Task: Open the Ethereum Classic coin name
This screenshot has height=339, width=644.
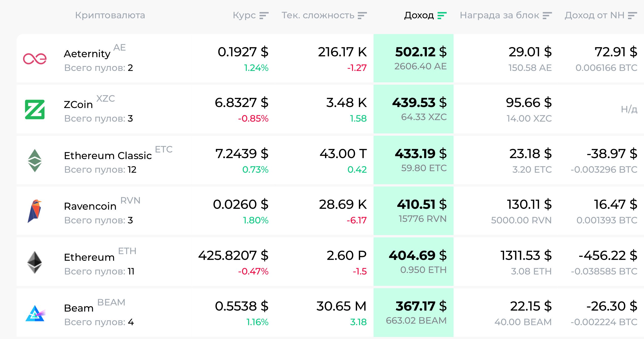Action: click(108, 155)
